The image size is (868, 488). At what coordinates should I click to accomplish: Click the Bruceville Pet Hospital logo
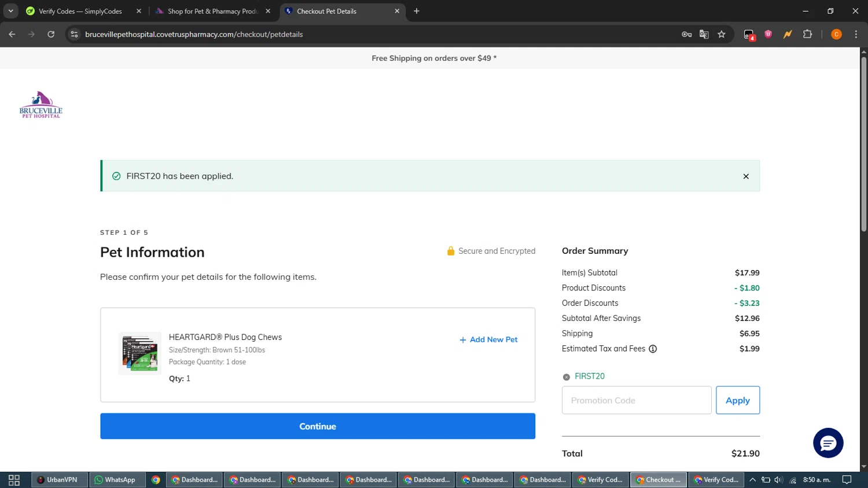pos(41,105)
